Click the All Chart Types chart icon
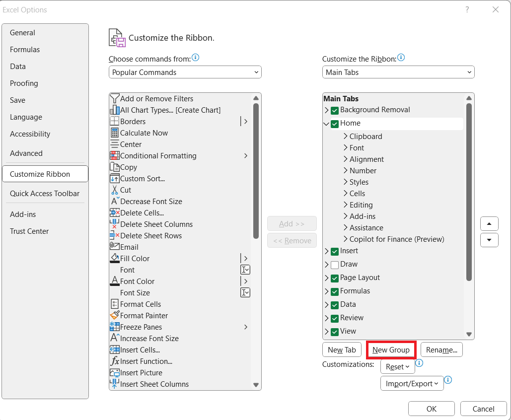The image size is (511, 420). tap(114, 110)
